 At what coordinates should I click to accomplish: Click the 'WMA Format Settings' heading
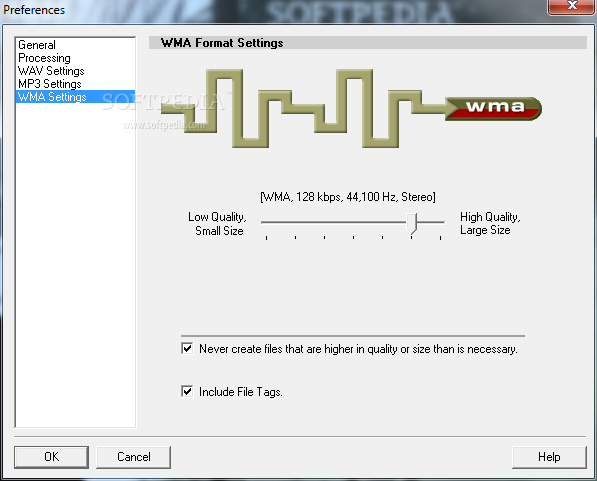click(x=222, y=43)
